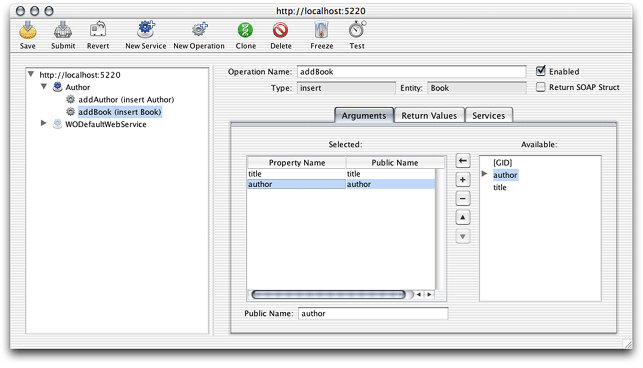Viewport: 643px width, 368px height.
Task: Click the addAuthor gear icon
Action: [71, 99]
